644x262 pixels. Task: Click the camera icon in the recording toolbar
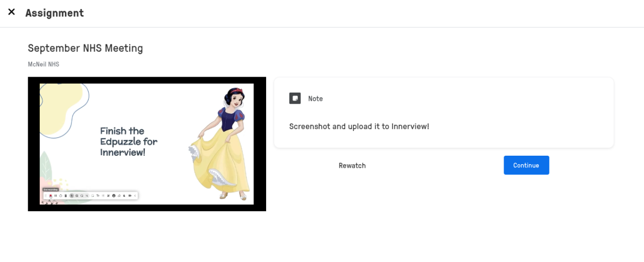[130, 195]
